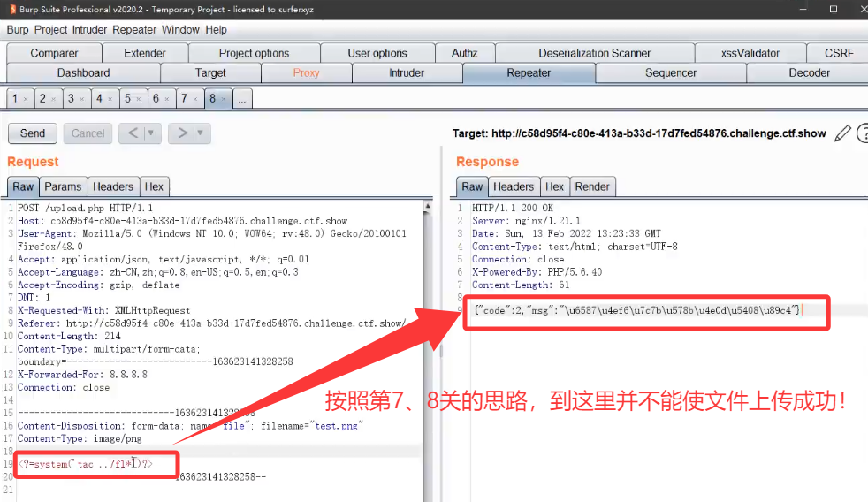This screenshot has height=502, width=868.
Task: Close Repeater tab 1
Action: point(26,99)
